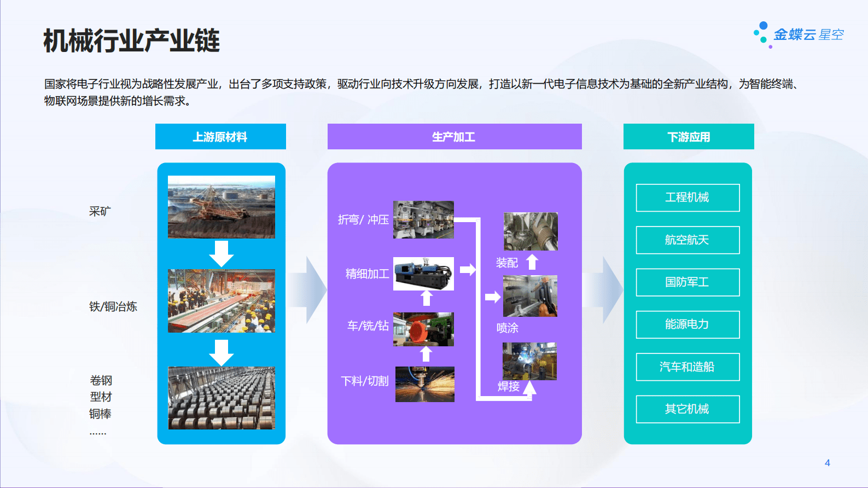Click the large arrow between upstream and production

point(308,289)
